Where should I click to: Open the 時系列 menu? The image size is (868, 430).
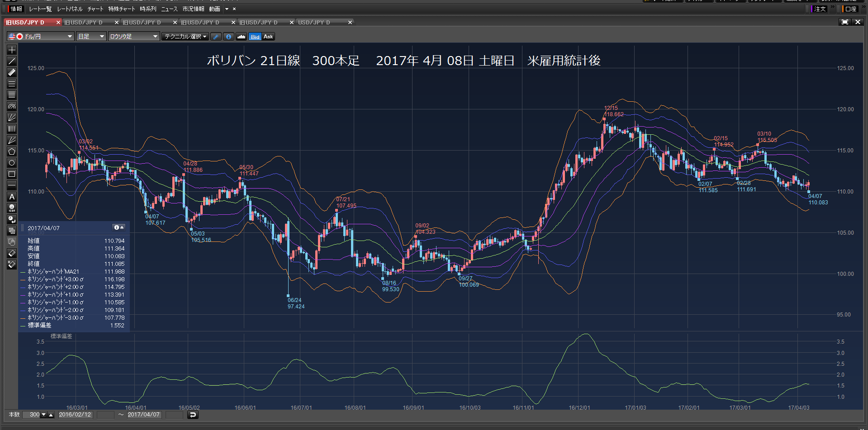(x=148, y=9)
